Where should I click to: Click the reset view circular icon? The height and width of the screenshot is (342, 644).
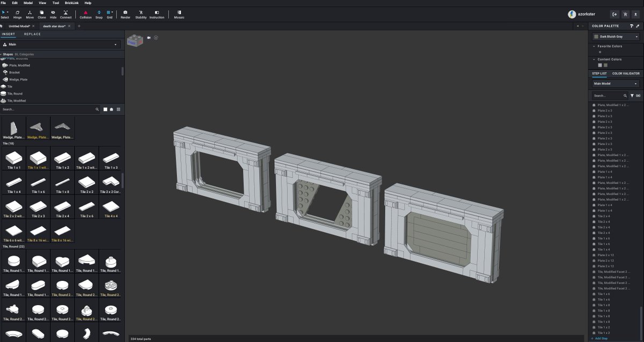[156, 38]
